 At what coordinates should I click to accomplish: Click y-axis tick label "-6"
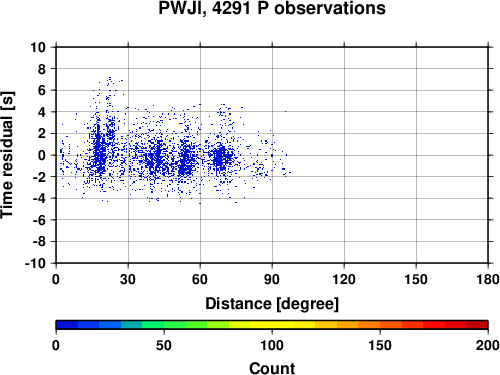coord(39,220)
